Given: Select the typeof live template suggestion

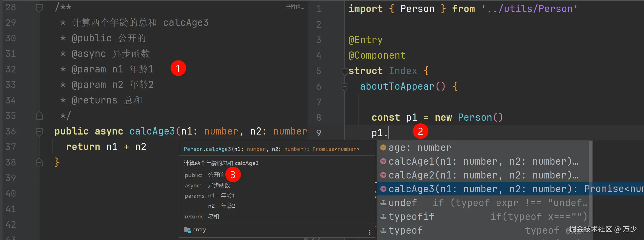Looking at the screenshot, I should coord(483,230).
